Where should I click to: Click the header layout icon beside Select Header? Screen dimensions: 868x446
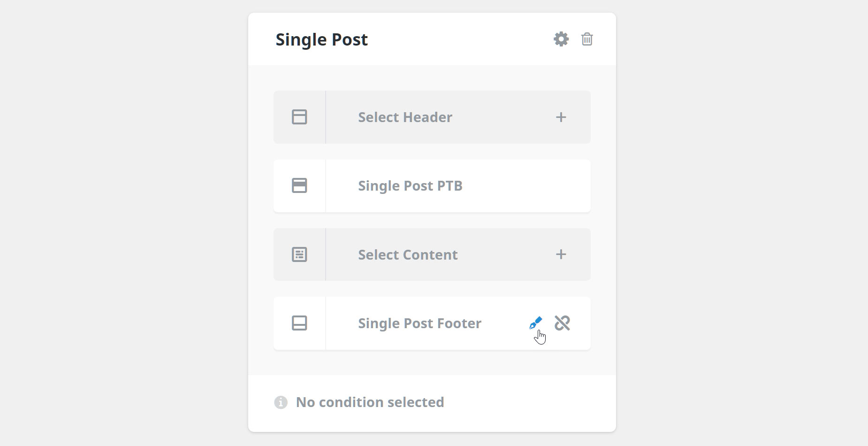(x=299, y=117)
